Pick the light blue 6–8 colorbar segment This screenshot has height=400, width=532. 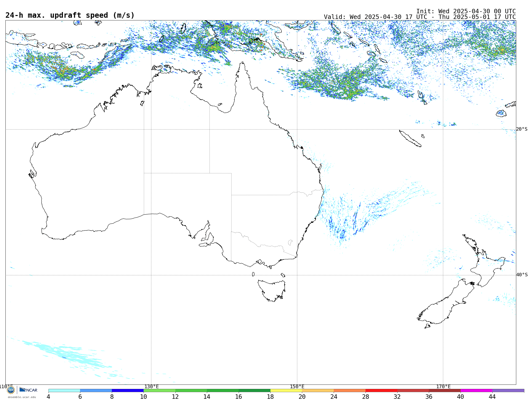(x=96, y=391)
